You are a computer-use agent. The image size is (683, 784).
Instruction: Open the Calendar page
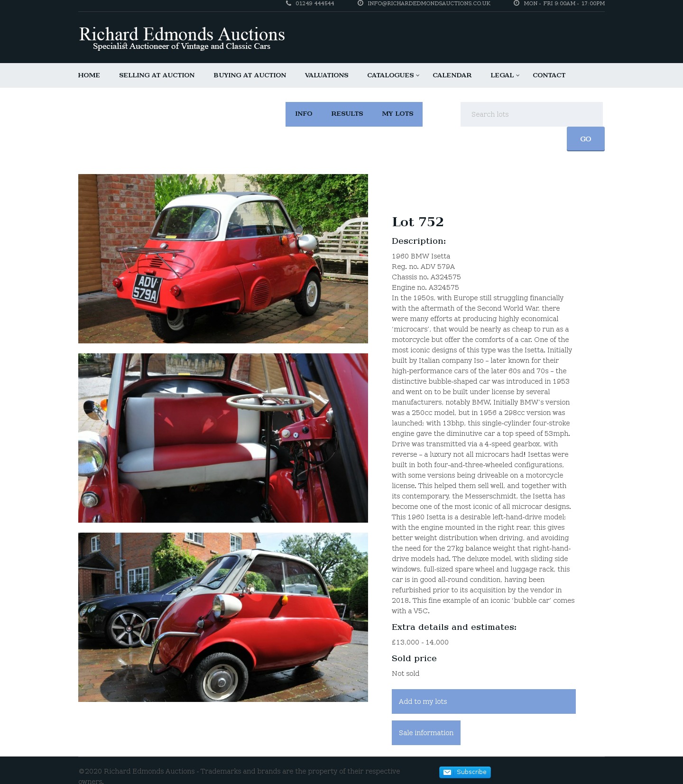[452, 75]
